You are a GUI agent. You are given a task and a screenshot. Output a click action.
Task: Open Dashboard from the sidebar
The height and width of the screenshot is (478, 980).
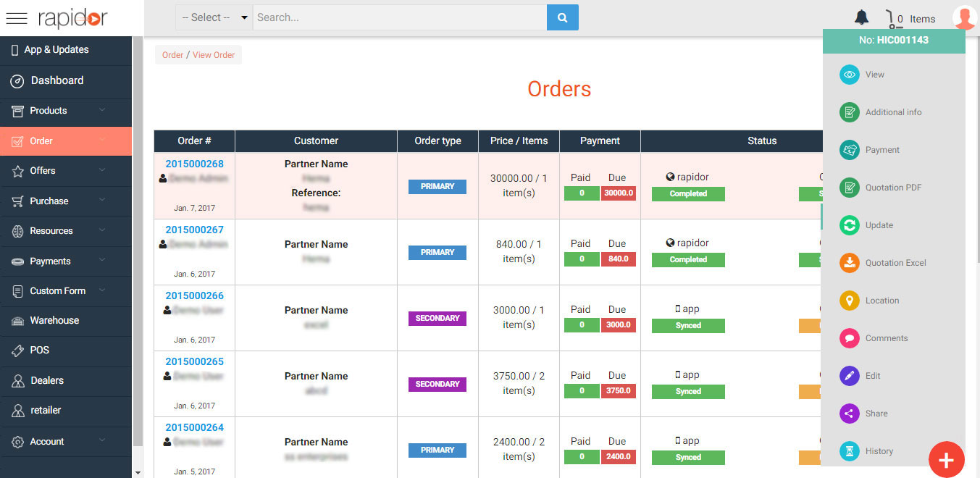coord(56,80)
